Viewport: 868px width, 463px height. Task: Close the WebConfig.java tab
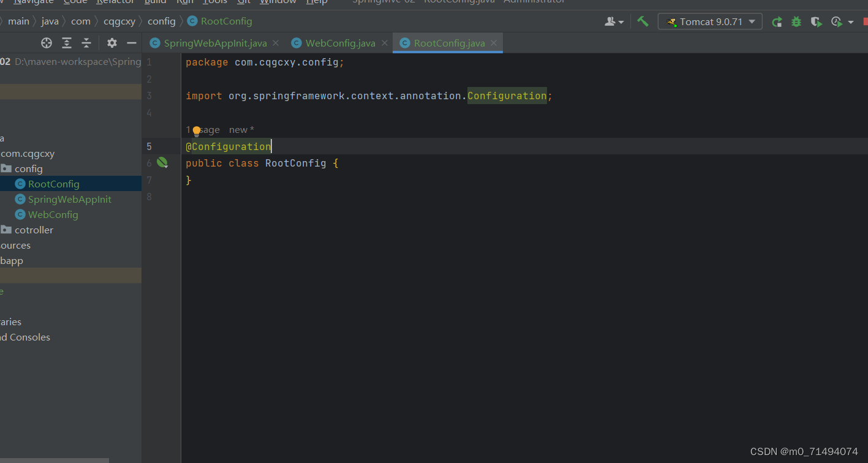point(384,43)
